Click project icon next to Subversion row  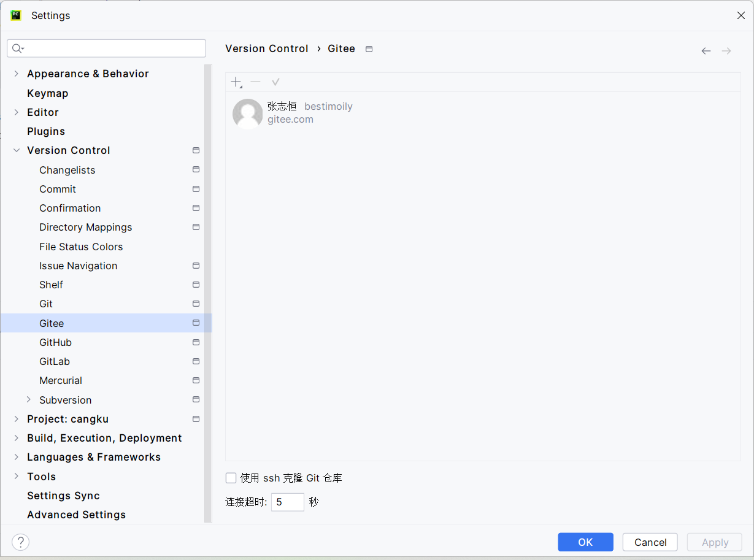(x=196, y=399)
